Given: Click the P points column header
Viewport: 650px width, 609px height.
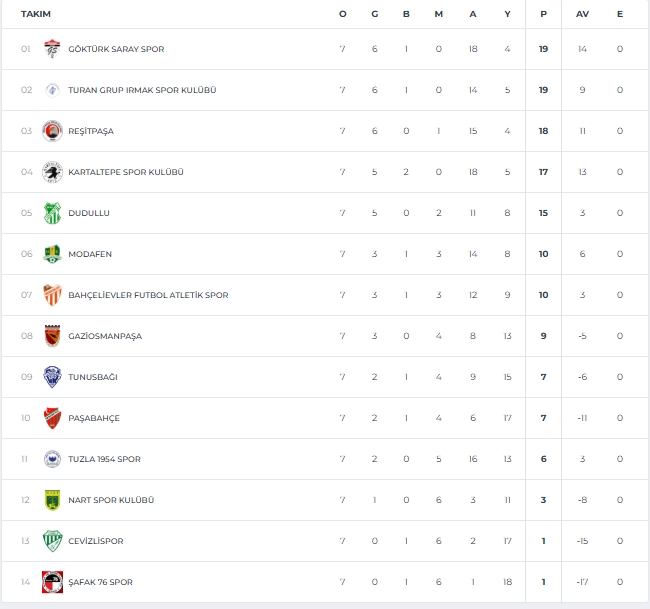Looking at the screenshot, I should (544, 14).
